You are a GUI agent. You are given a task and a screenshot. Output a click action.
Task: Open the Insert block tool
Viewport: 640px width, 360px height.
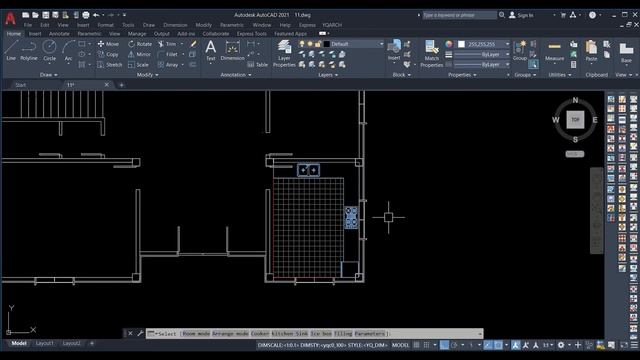click(x=394, y=51)
